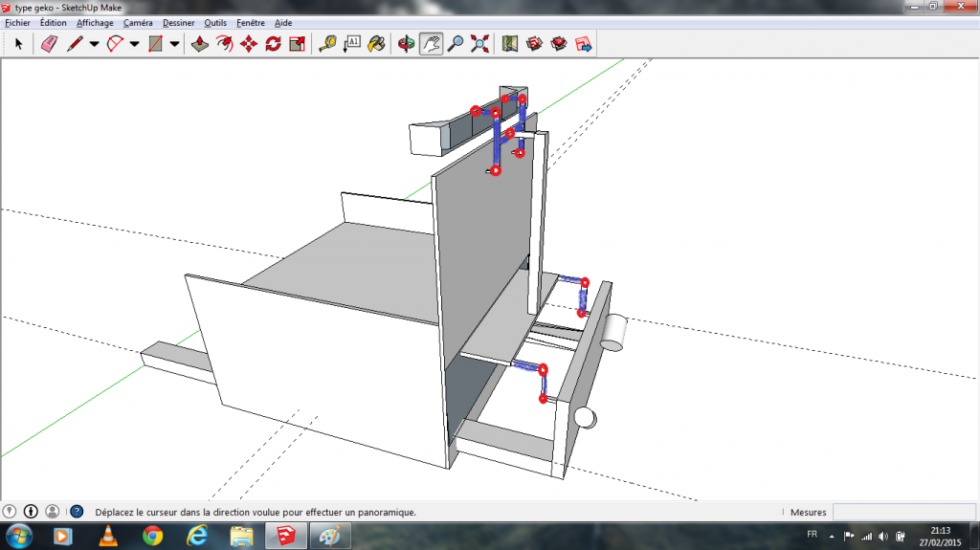The height and width of the screenshot is (550, 980).
Task: Expand the pencil line tool dropdown arrow
Action: 94,44
